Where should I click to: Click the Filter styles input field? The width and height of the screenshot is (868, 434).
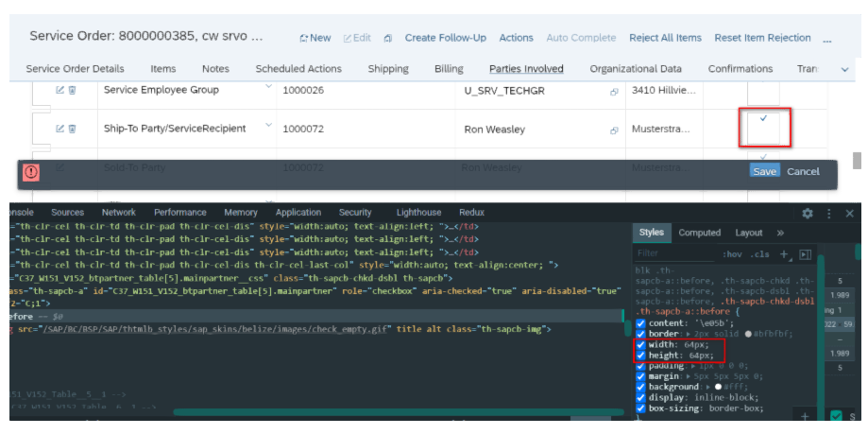click(675, 253)
